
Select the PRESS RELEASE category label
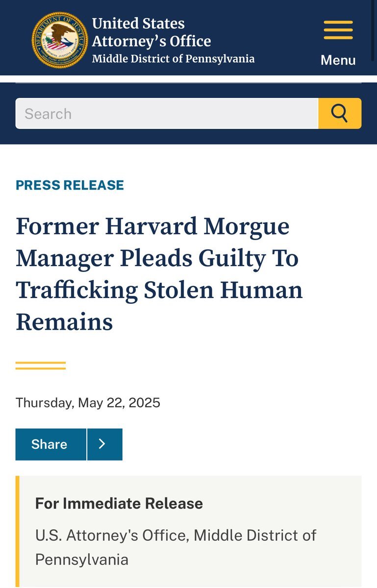(x=70, y=185)
